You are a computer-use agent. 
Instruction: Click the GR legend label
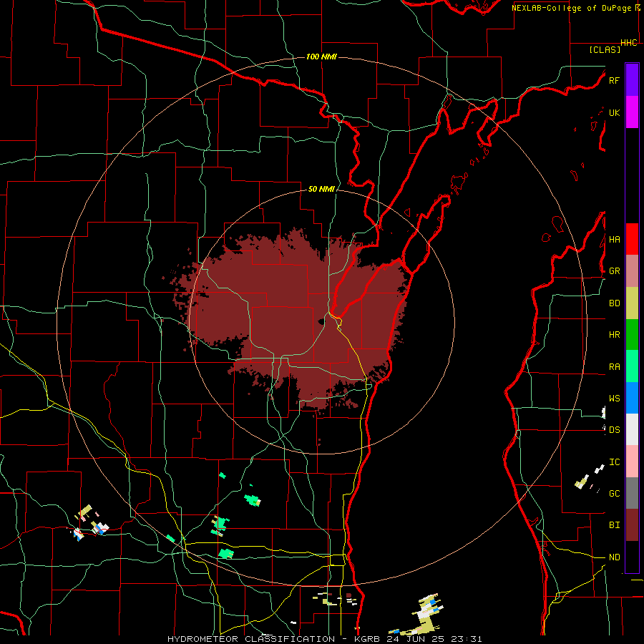pos(614,271)
